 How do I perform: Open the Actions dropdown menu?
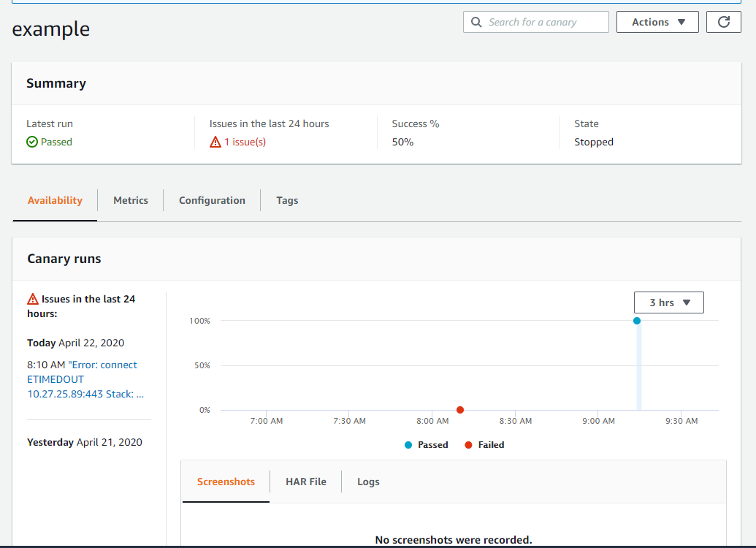(657, 22)
